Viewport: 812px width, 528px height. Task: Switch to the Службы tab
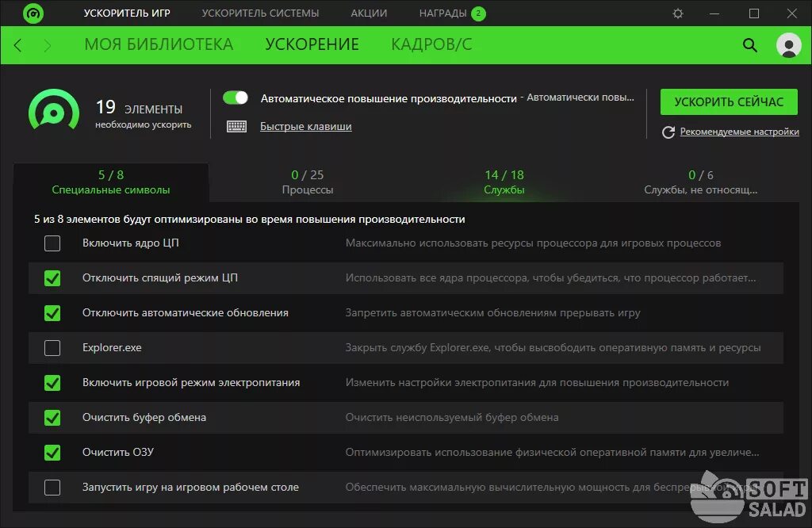504,182
